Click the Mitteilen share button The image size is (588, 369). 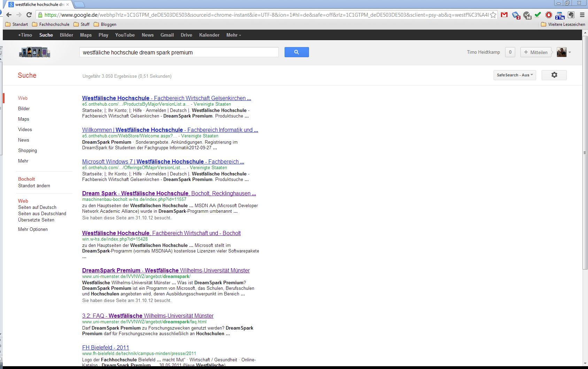536,52
